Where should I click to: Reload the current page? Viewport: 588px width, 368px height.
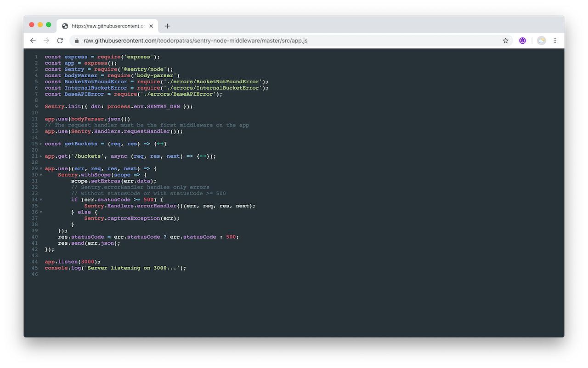click(x=60, y=40)
